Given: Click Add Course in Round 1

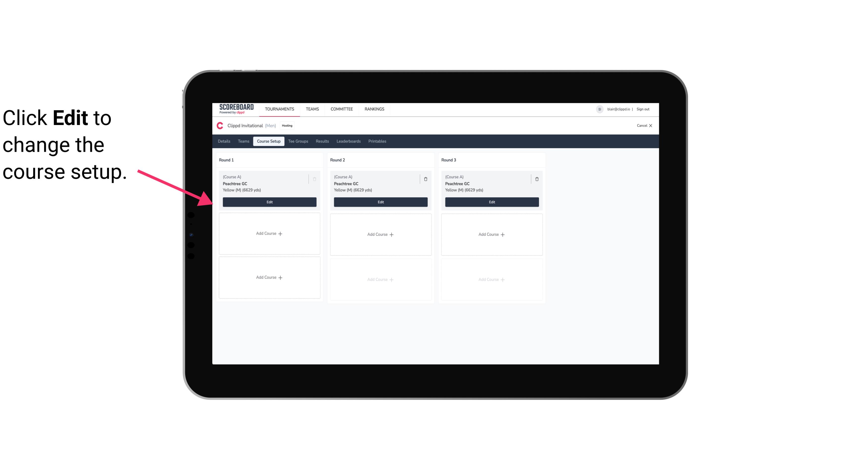Looking at the screenshot, I should tap(269, 234).
